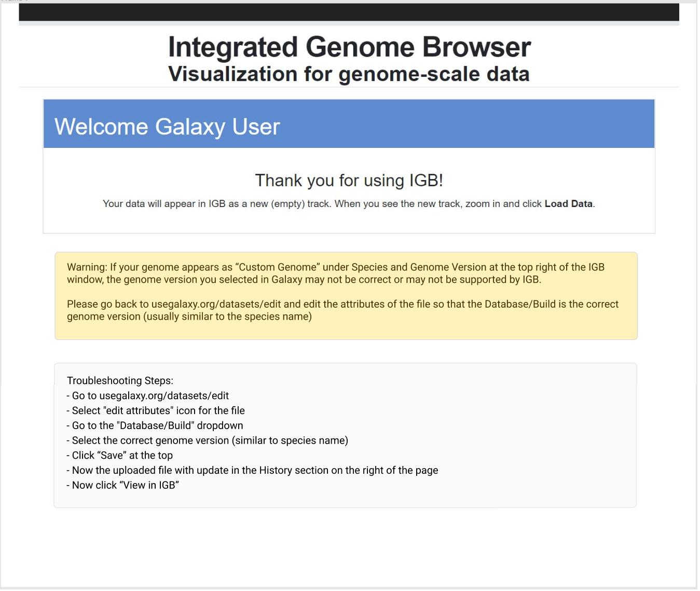Click the Integrated Genome Browser title
This screenshot has width=700, height=591.
tap(349, 47)
